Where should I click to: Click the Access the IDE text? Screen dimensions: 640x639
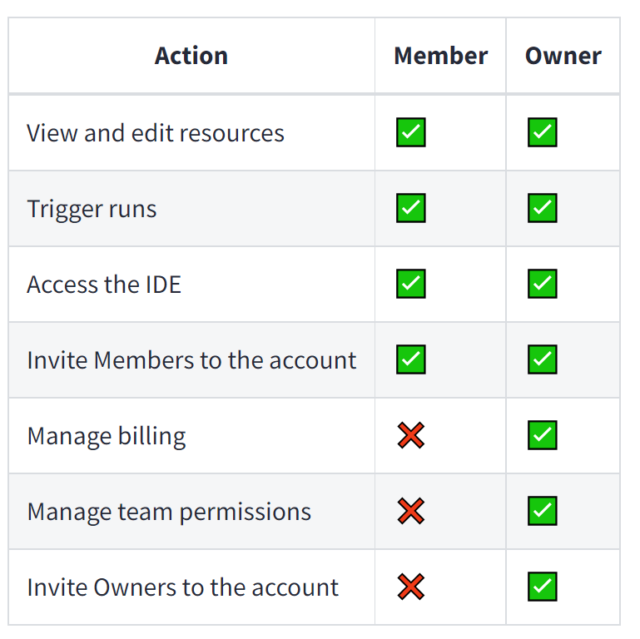pyautogui.click(x=104, y=284)
